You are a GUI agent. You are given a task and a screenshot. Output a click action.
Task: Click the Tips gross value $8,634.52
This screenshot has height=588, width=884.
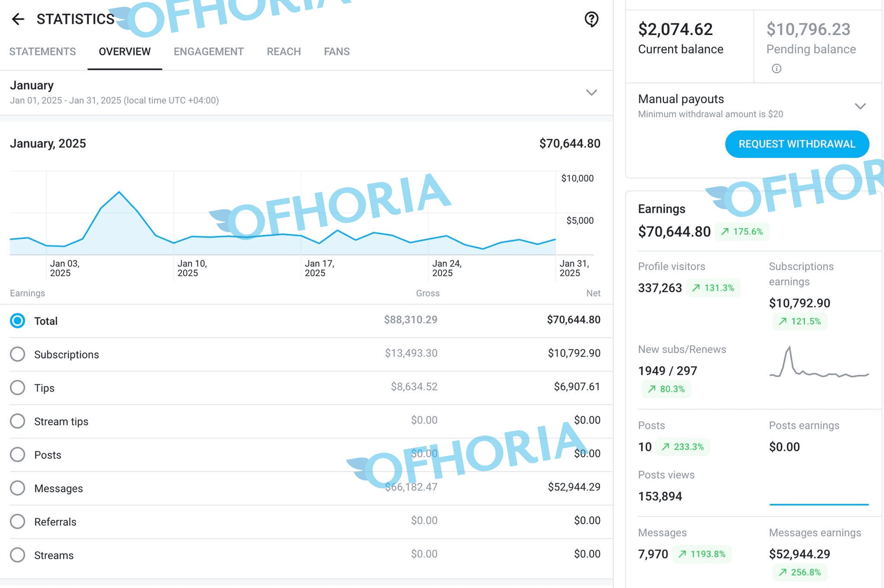(x=414, y=386)
